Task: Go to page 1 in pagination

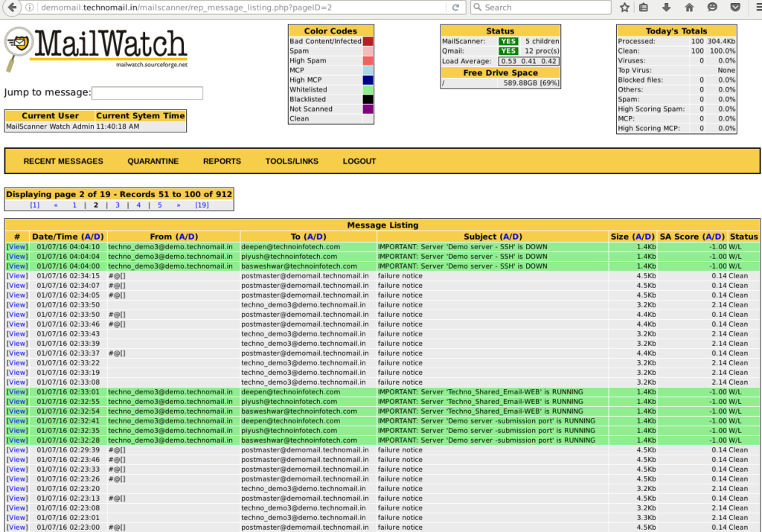Action: click(74, 205)
